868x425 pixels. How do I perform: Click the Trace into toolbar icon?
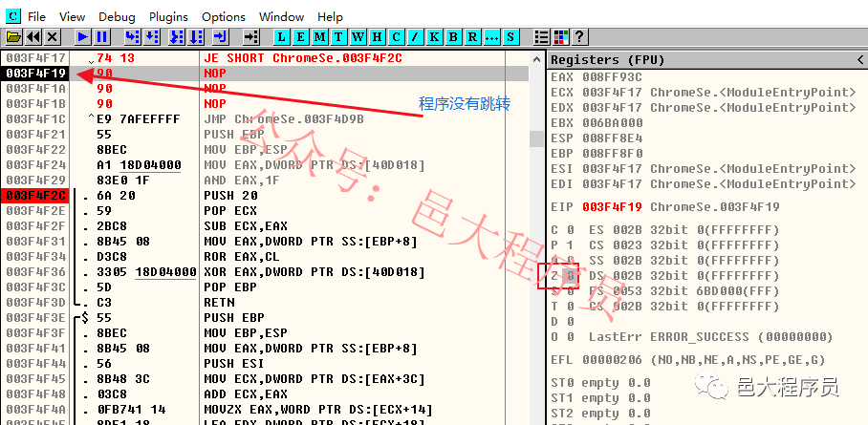click(x=177, y=37)
